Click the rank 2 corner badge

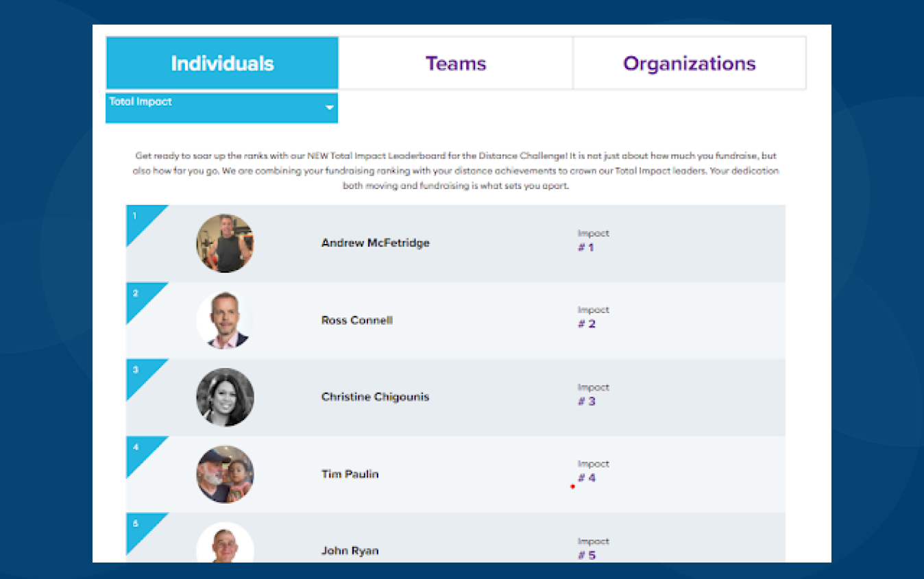(139, 296)
